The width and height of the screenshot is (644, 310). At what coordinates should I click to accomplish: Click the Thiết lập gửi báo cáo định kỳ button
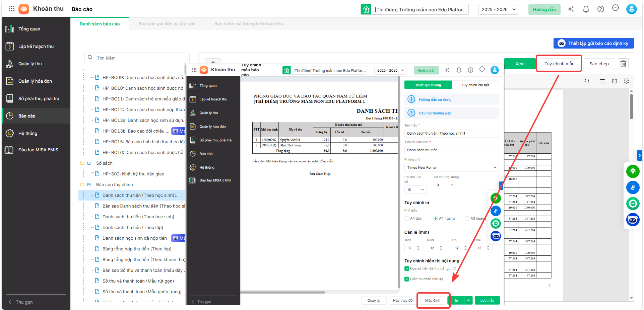click(593, 43)
